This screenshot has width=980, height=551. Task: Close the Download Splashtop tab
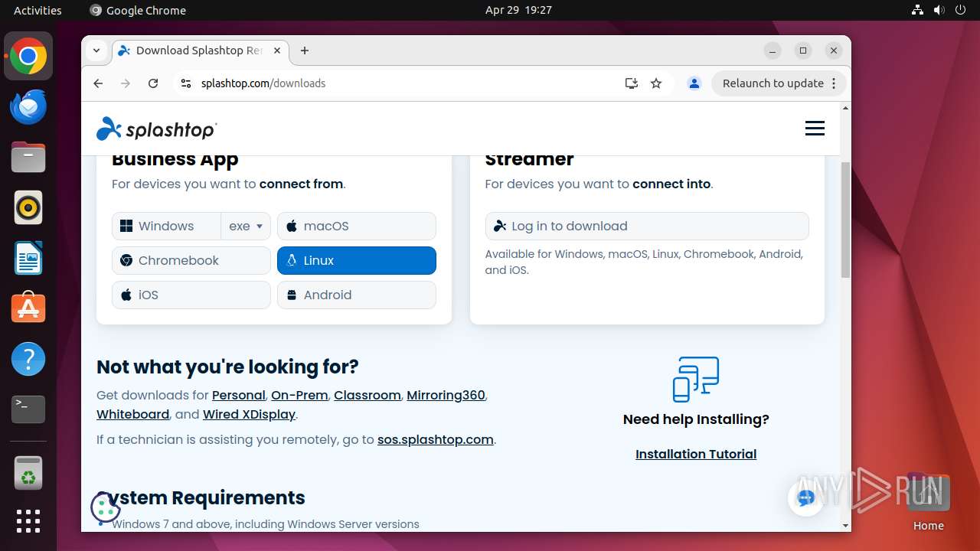coord(277,51)
